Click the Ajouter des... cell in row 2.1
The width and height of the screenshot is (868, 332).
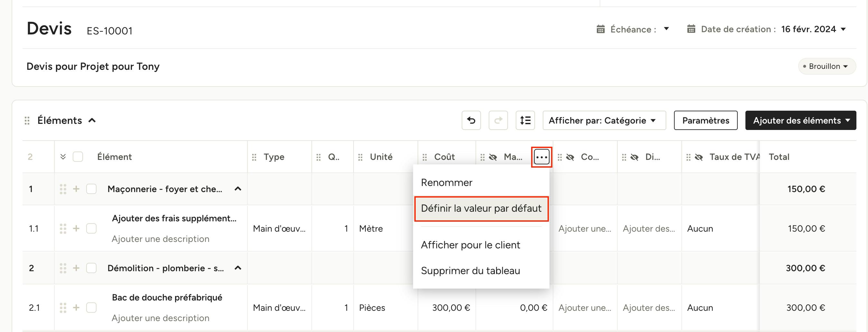(649, 308)
